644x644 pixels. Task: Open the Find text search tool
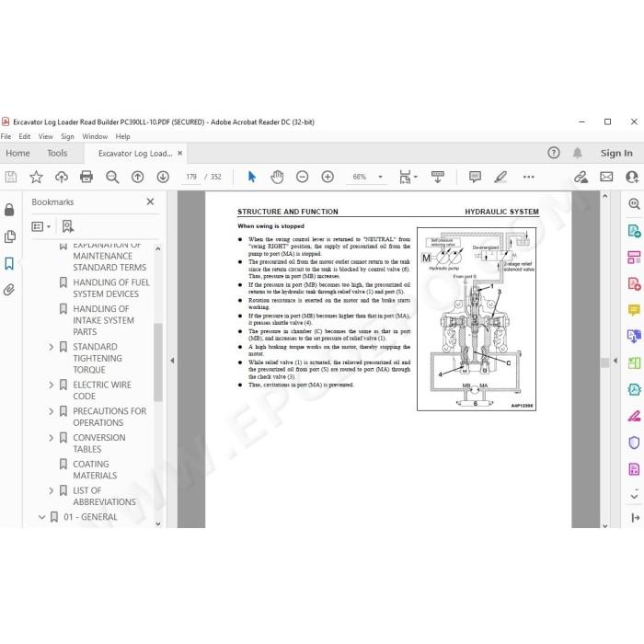coord(112,177)
